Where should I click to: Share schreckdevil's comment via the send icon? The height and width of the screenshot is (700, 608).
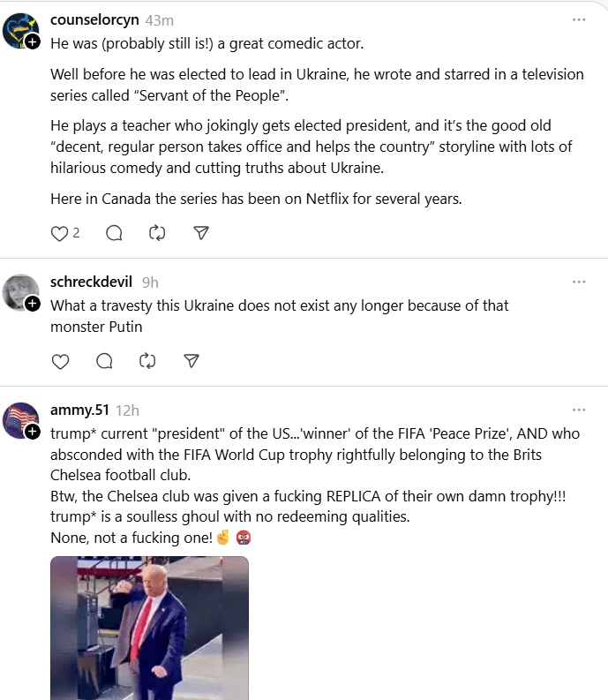tap(191, 361)
